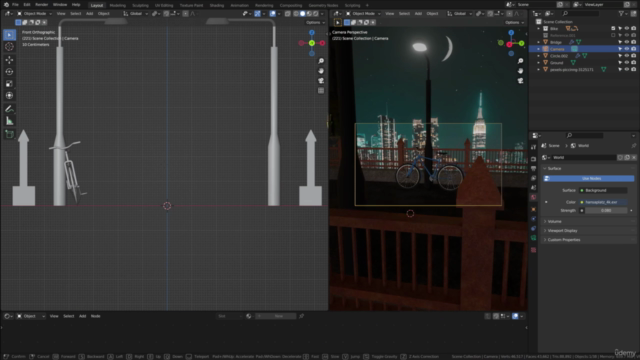640x360 pixels.
Task: Click the hansaplatz_4k.exr color texture field
Action: [603, 202]
